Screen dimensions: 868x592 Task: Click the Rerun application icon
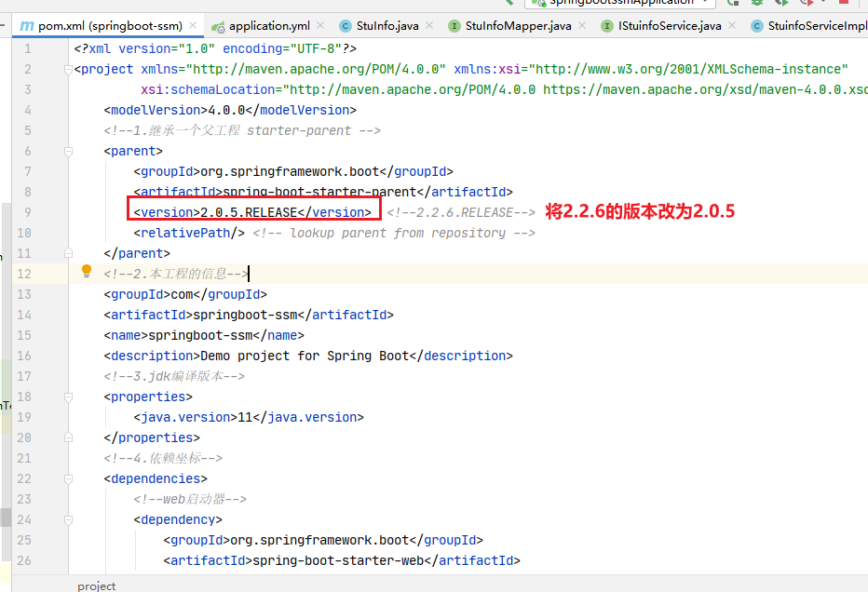[x=732, y=4]
